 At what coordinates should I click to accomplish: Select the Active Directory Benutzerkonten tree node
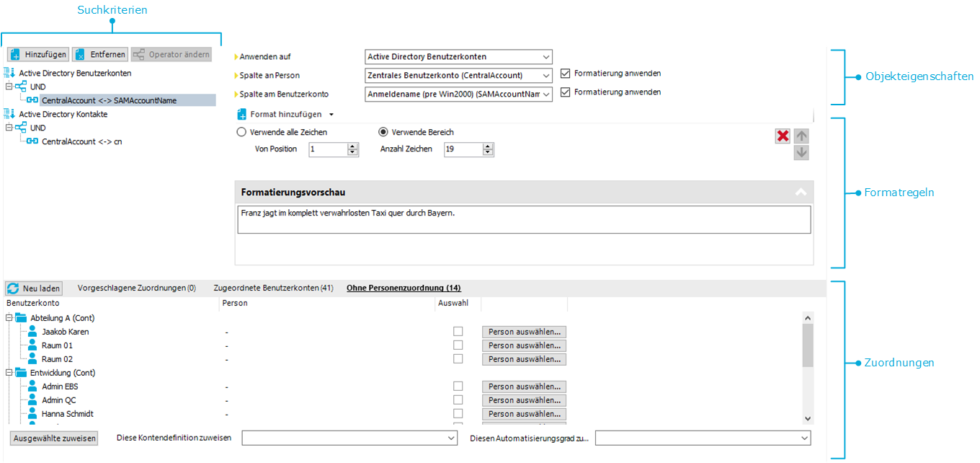(75, 73)
